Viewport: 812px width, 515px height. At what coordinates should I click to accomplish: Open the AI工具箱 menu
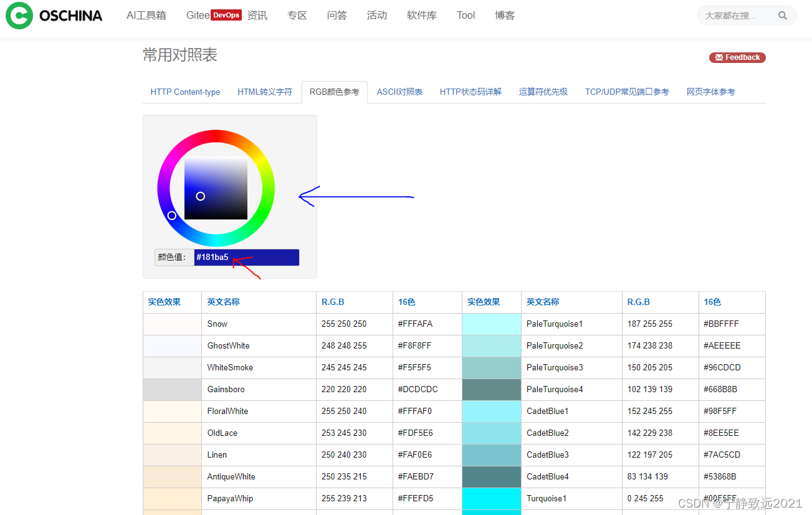[x=146, y=16]
